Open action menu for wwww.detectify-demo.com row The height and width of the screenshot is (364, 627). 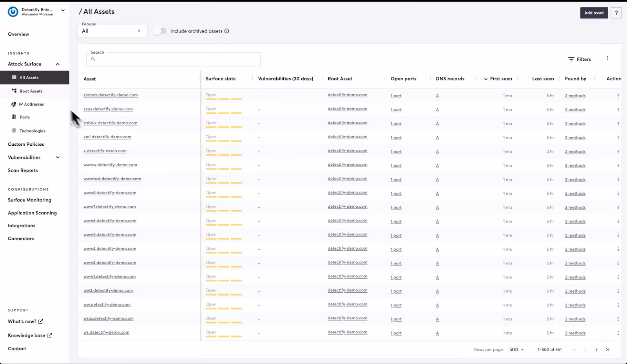pos(618,165)
